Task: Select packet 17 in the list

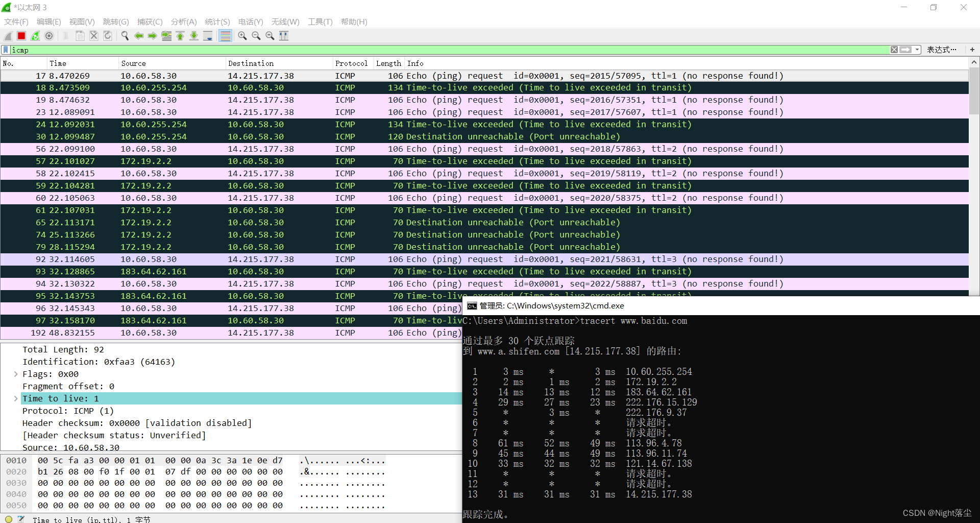Action: click(x=484, y=76)
